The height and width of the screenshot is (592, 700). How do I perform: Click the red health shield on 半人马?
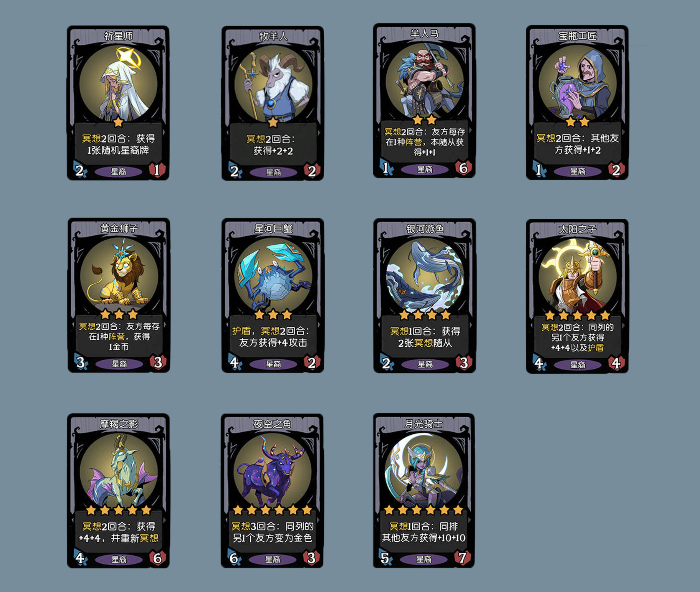click(x=463, y=168)
